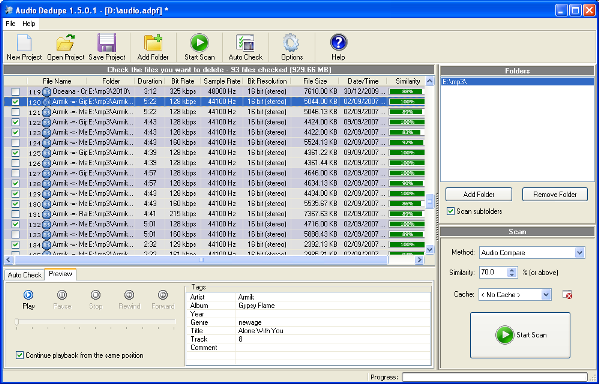The image size is (599, 384).
Task: Click the Pause playback control
Action: (62, 295)
